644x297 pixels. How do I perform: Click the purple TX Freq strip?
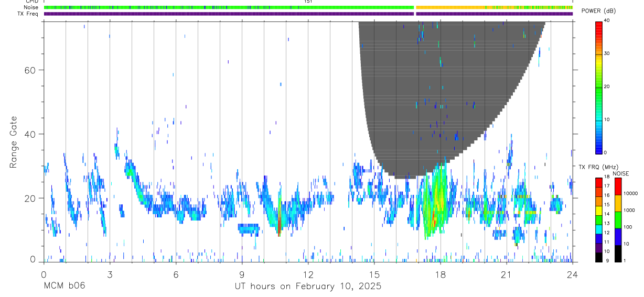pos(308,14)
